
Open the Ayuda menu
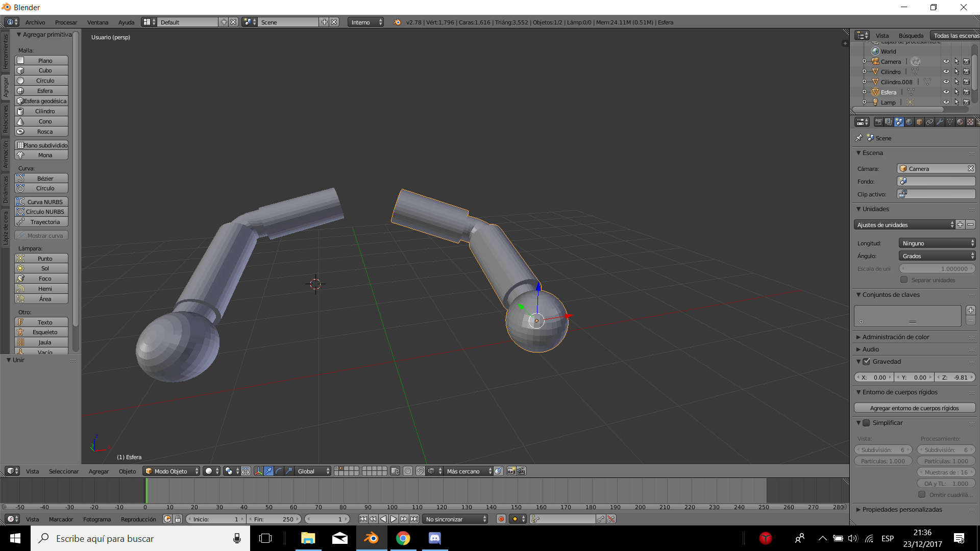(126, 22)
